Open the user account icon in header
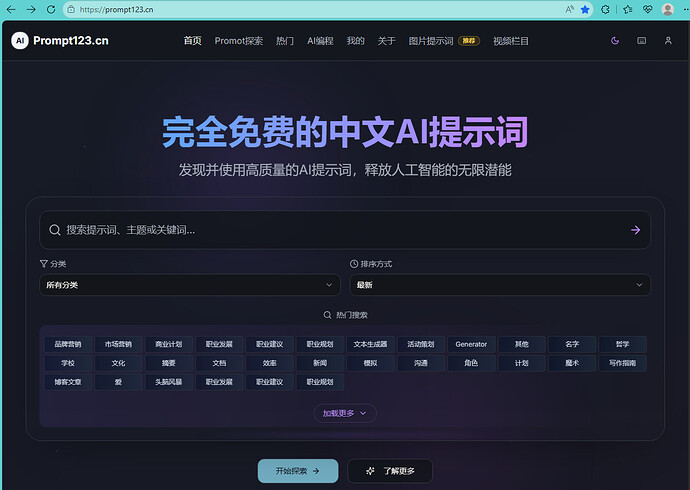Screen dimensions: 690x490 668,40
